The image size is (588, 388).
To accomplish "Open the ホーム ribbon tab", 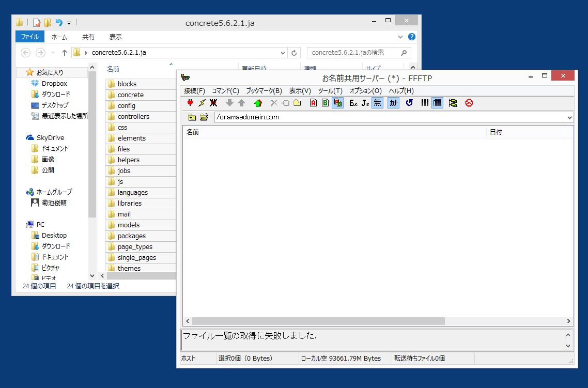I will tap(59, 37).
